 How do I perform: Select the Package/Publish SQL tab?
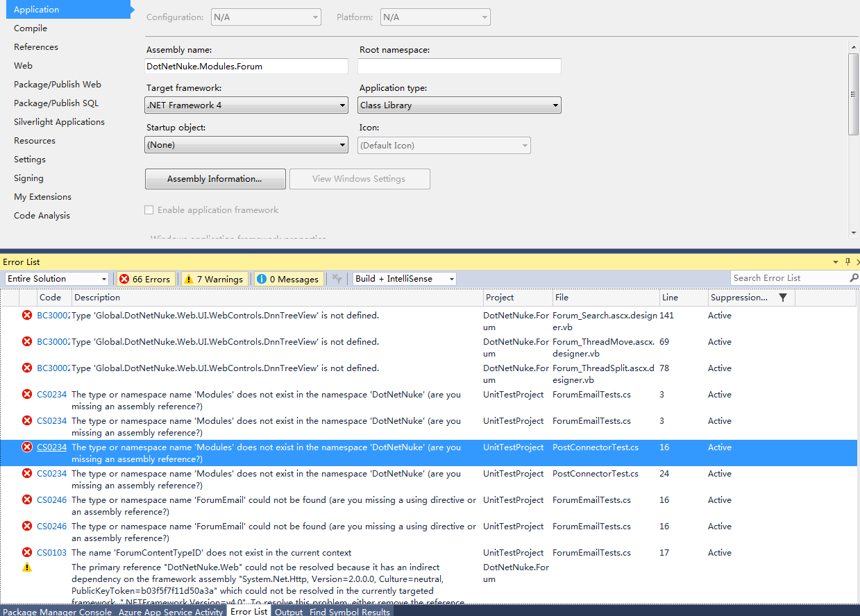[x=56, y=103]
